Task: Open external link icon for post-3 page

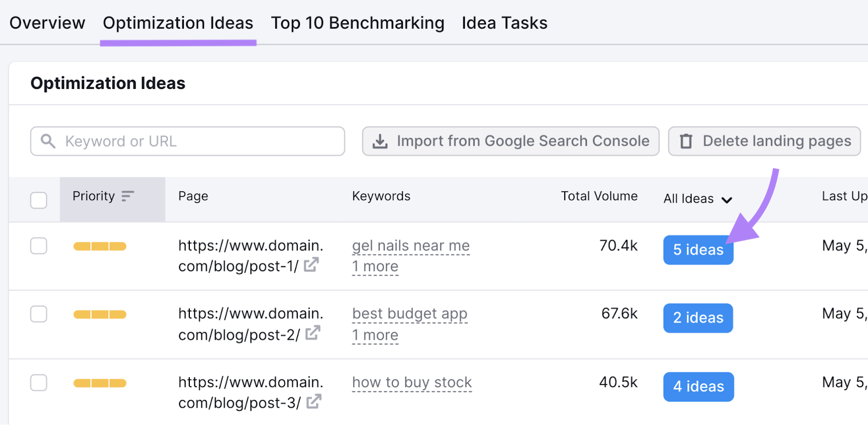Action: coord(314,402)
